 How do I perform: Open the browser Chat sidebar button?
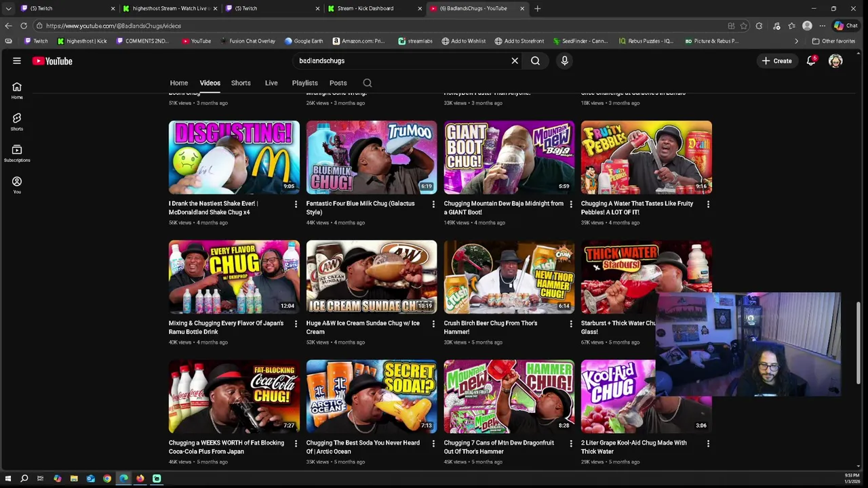tap(846, 26)
